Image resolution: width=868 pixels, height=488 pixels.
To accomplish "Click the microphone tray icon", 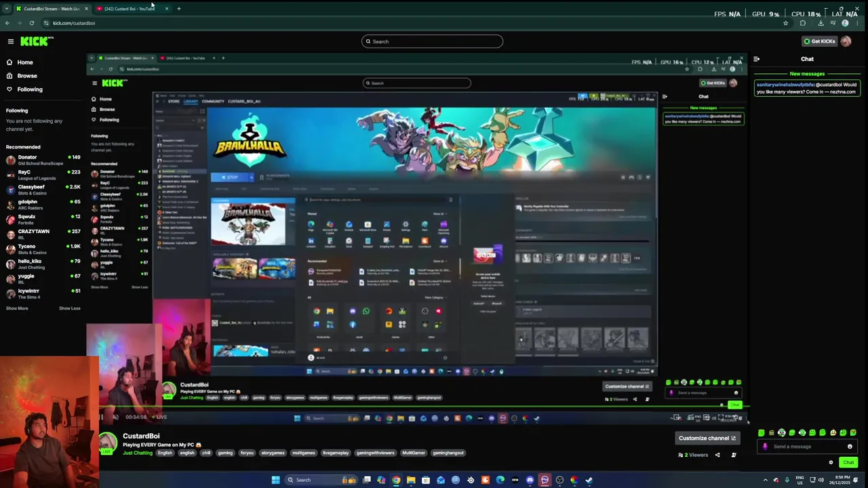I will point(787,481).
